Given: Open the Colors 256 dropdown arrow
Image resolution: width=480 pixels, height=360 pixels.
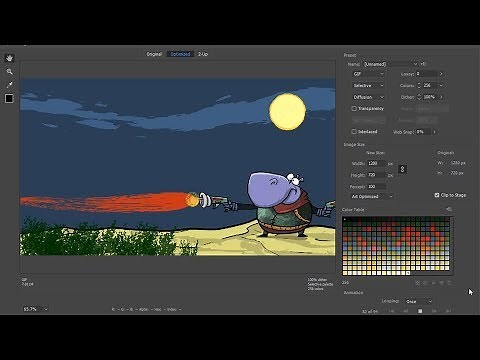Looking at the screenshot, I should pos(441,85).
